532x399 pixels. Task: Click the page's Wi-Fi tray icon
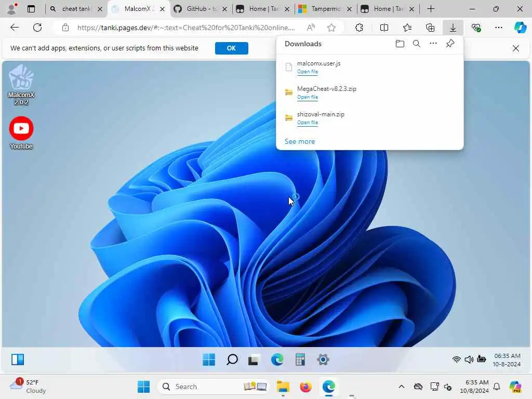click(x=457, y=360)
